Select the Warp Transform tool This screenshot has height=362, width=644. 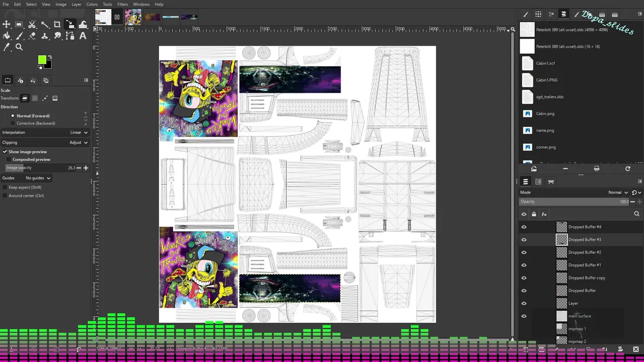point(83,24)
